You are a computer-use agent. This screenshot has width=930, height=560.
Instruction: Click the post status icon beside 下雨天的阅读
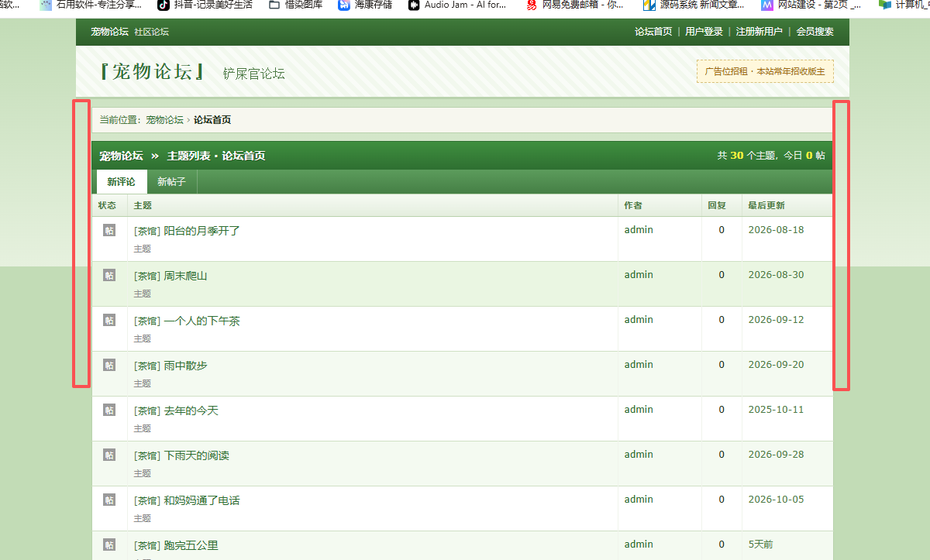click(109, 455)
